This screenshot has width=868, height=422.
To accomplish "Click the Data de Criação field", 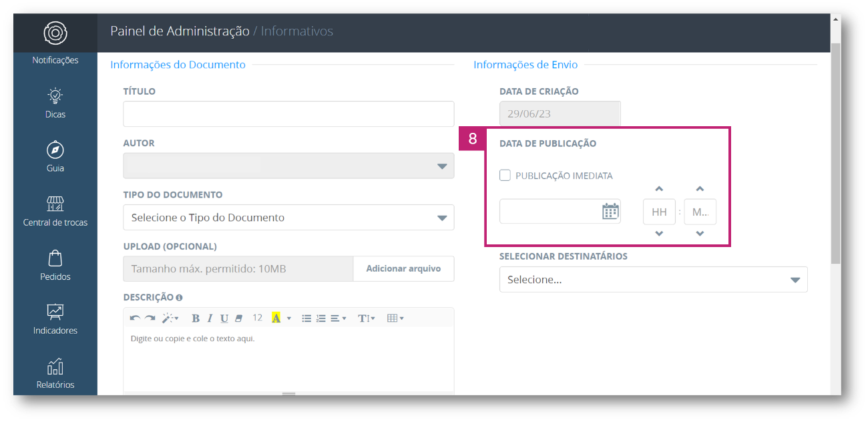I will tap(560, 114).
